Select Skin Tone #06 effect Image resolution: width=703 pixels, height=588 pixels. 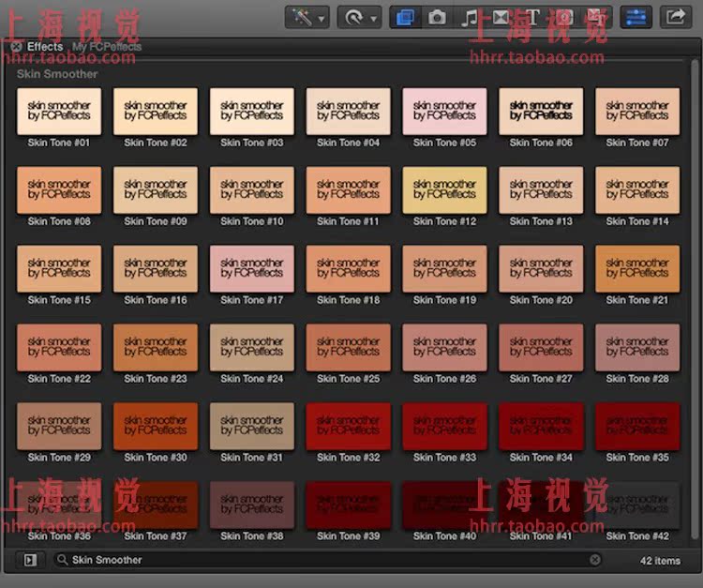point(541,112)
